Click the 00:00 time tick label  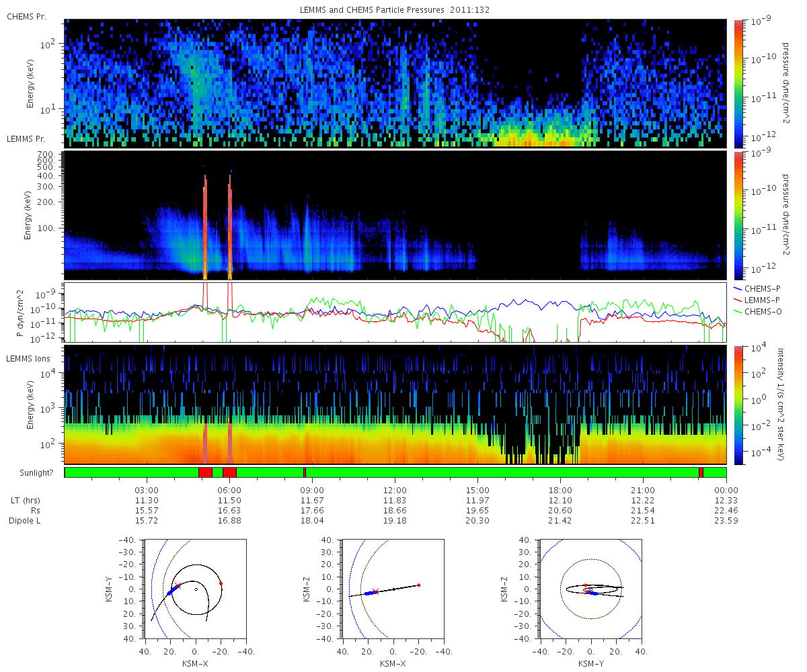726,491
